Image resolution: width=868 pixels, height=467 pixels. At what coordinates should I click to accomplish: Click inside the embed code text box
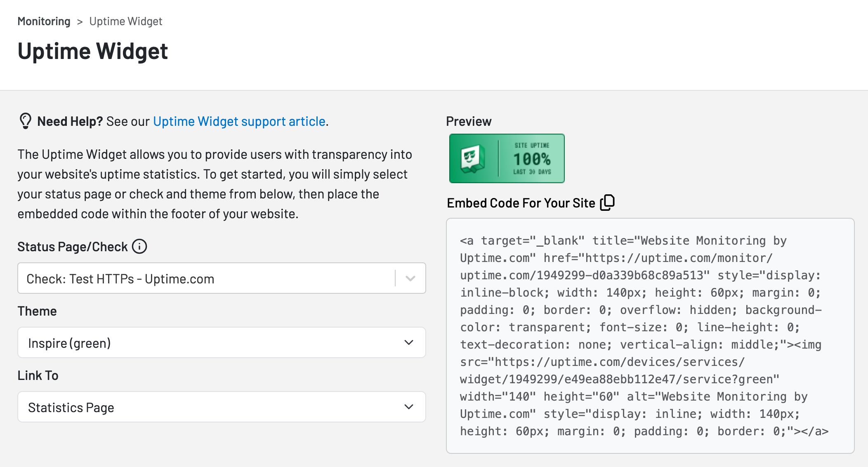(x=650, y=336)
